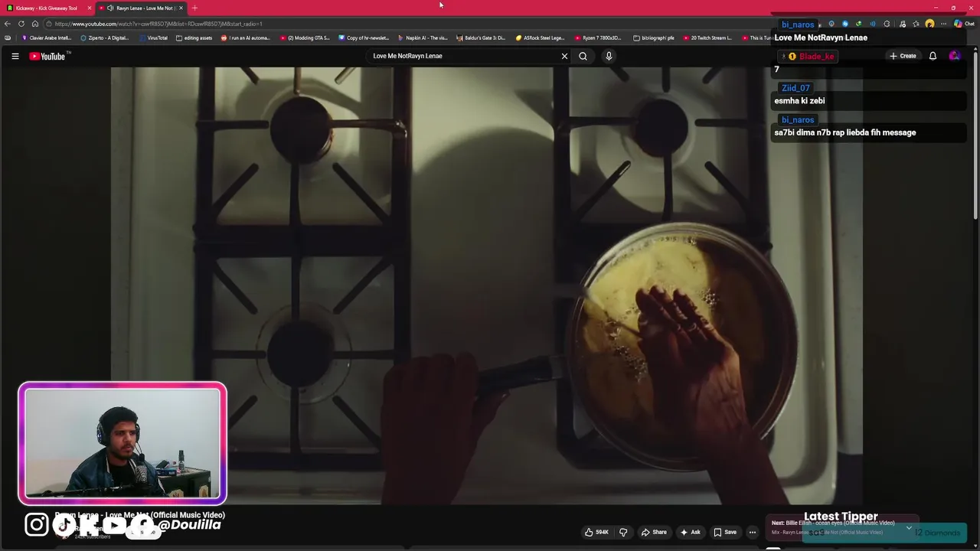
Task: Mute the tab via speaker icon
Action: (x=110, y=8)
